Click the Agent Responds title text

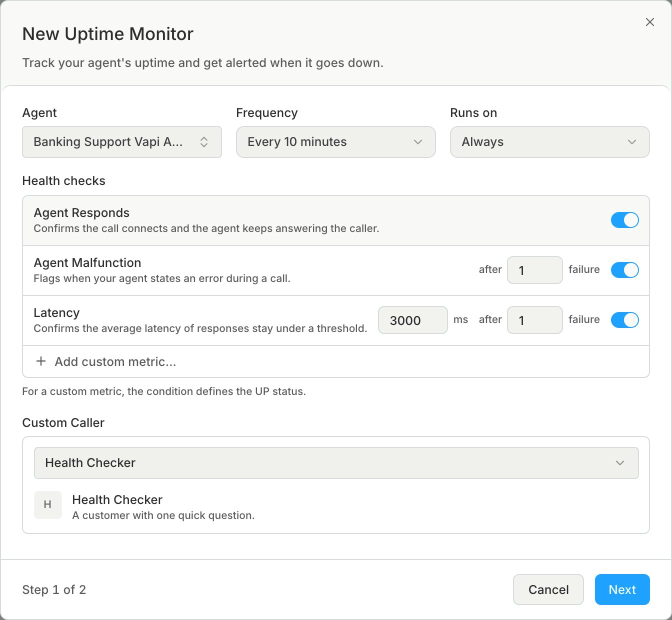(x=81, y=213)
